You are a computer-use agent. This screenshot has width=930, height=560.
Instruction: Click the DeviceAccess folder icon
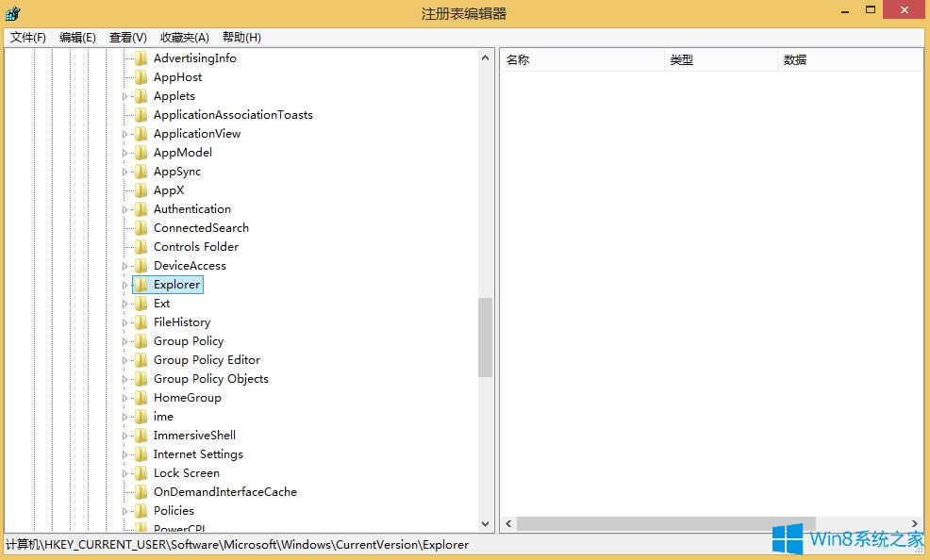tap(141, 265)
